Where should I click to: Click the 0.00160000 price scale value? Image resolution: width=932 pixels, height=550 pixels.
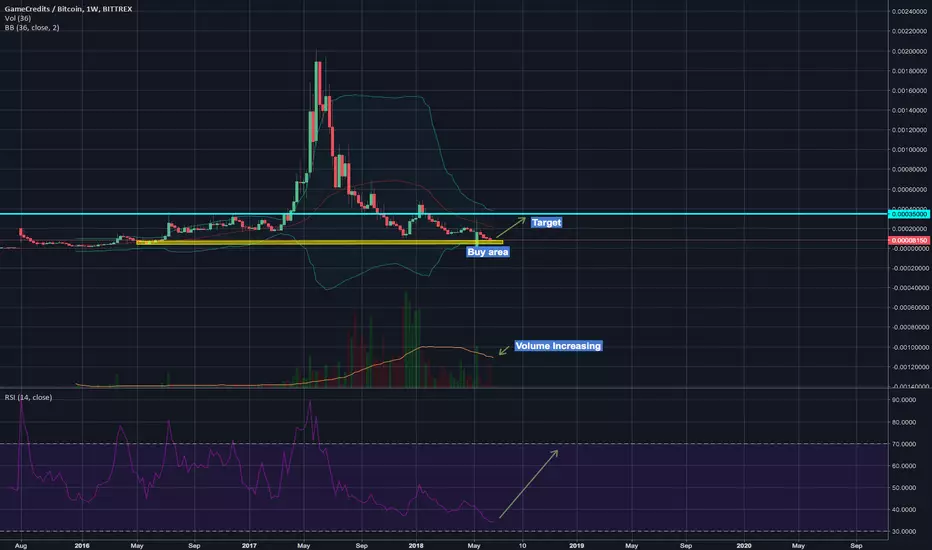pos(909,91)
